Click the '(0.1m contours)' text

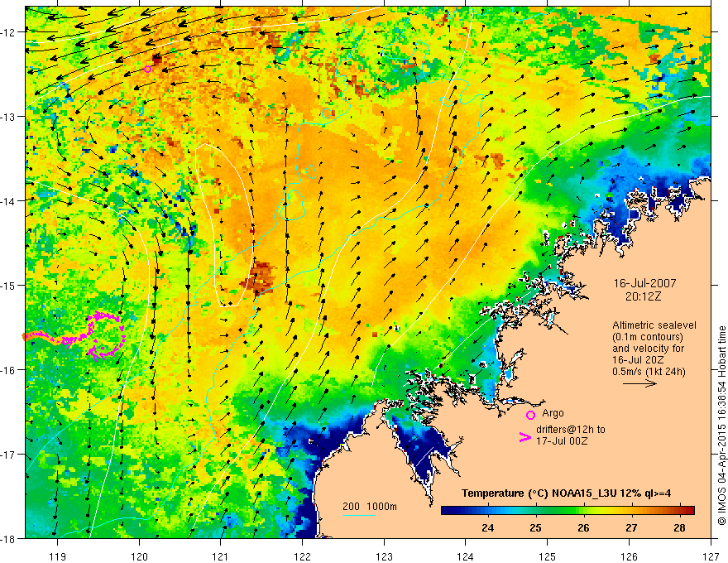point(648,337)
